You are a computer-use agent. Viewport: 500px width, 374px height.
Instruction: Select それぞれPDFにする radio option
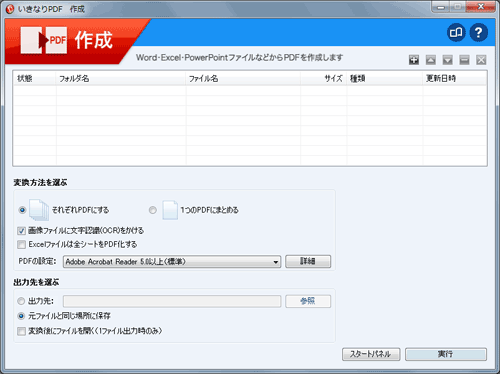pos(22,210)
